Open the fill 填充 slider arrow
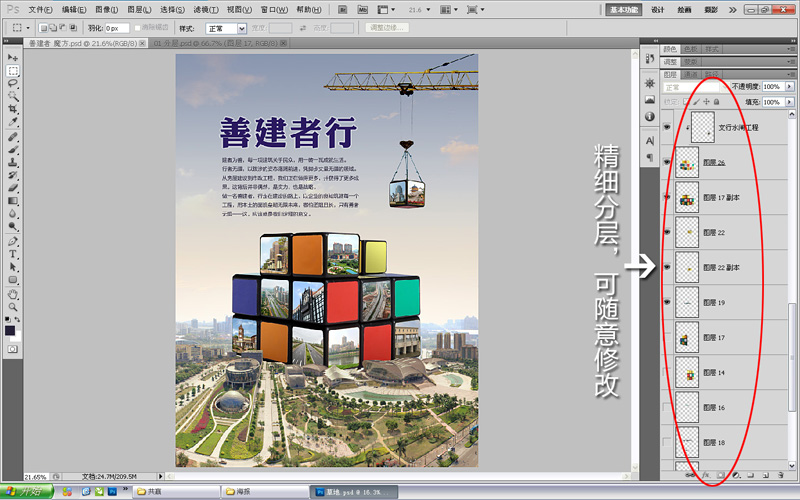This screenshot has height=500, width=800. tap(789, 102)
